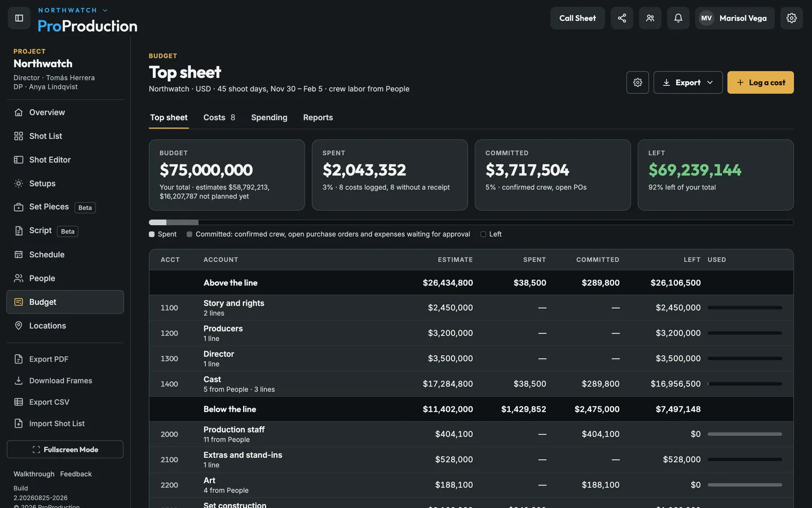The height and width of the screenshot is (508, 812).
Task: Click Import Shot List
Action: coord(65,423)
